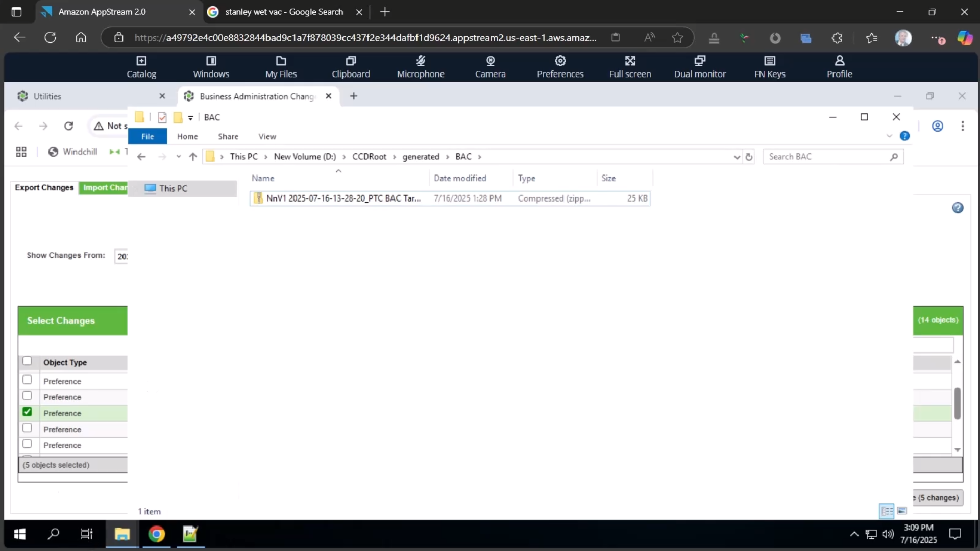
Task: Open My Files in AppStream toolbar
Action: [x=281, y=67]
